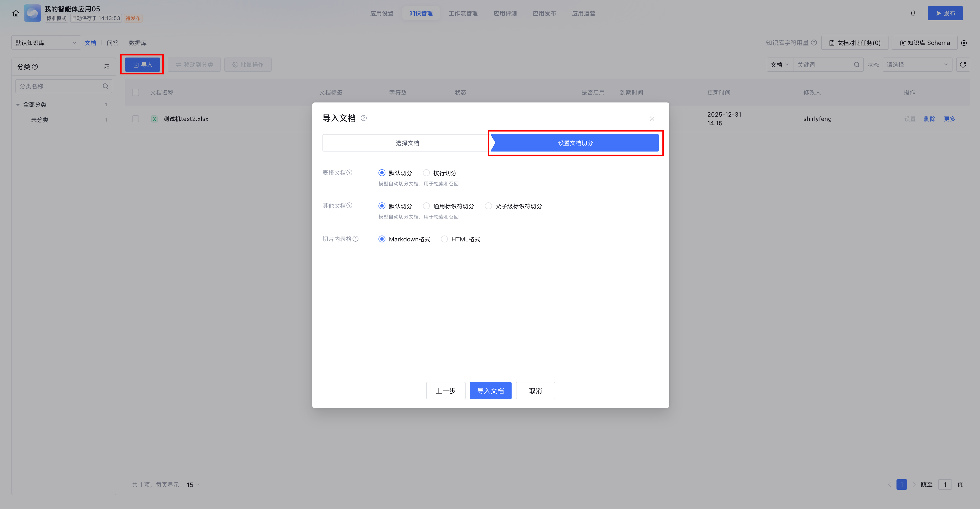Click the help icon beside 表格文档
The width and height of the screenshot is (980, 509).
coord(349,173)
